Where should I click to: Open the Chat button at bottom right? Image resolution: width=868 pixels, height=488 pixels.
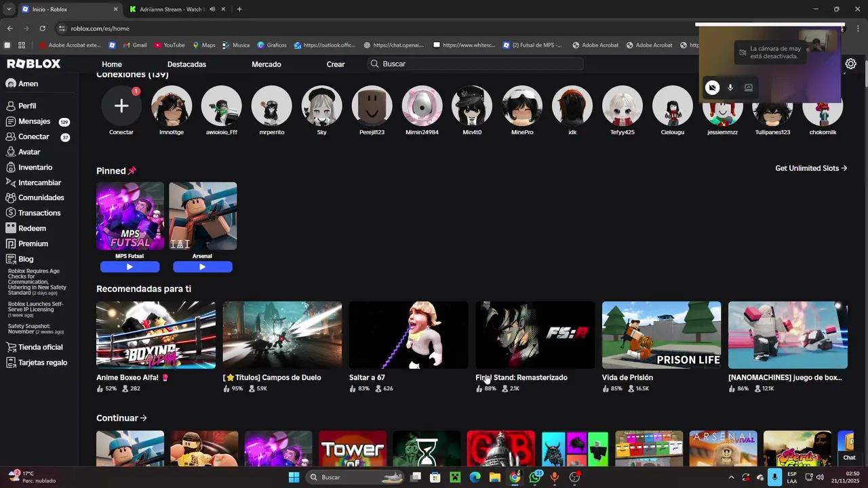849,457
